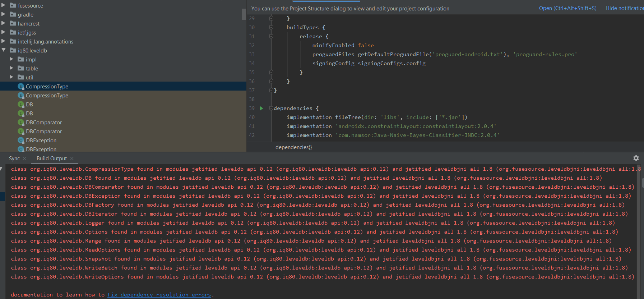Select the table subpackage label
Viewport: 644px width, 299px height.
click(x=32, y=68)
